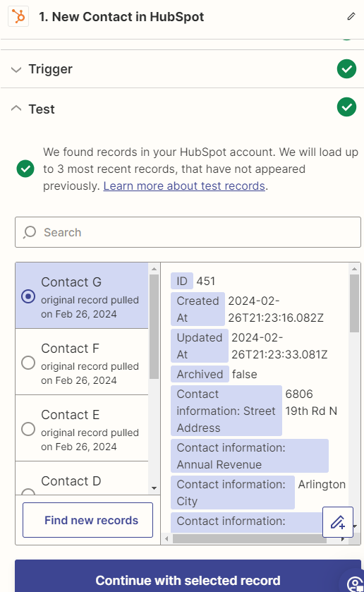
Task: Click the magnifying glass icon in search box
Action: (x=29, y=232)
